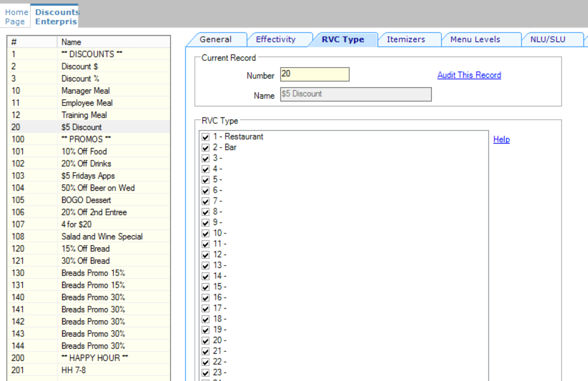
Task: Switch to the Home Page tab
Action: point(16,17)
